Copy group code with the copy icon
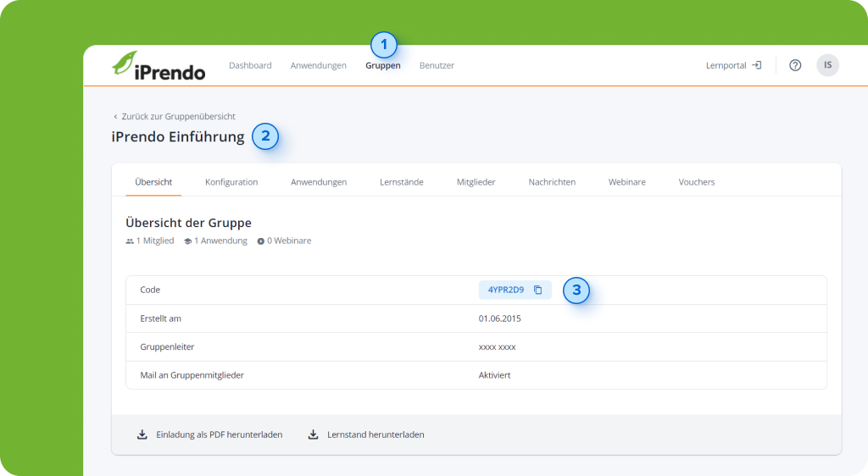Viewport: 868px width, 476px height. coord(537,290)
